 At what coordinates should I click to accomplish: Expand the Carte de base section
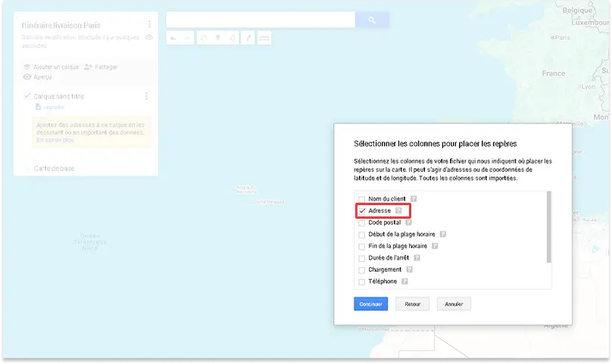click(x=27, y=169)
